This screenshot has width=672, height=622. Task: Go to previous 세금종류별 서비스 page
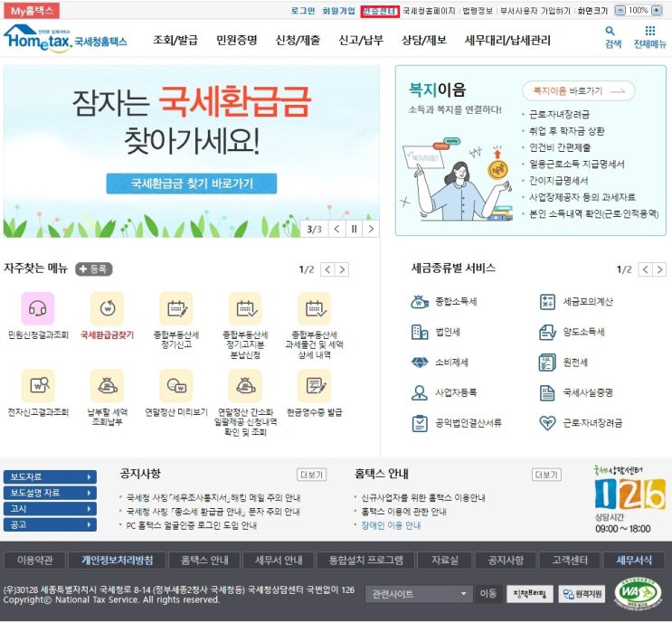coord(646,269)
